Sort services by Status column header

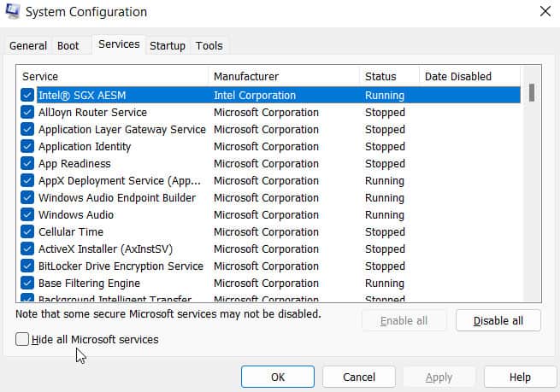coord(387,77)
